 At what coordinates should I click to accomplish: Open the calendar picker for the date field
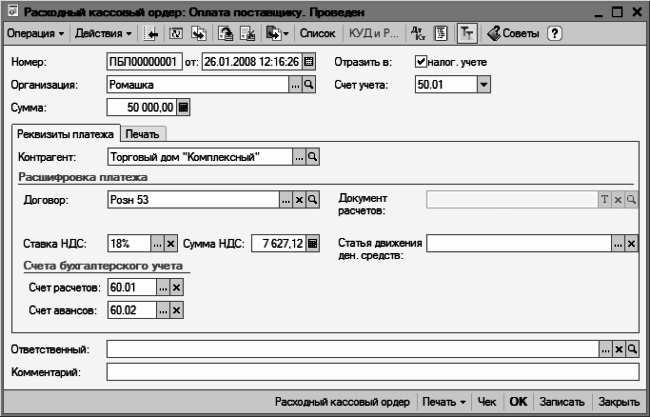[x=308, y=62]
